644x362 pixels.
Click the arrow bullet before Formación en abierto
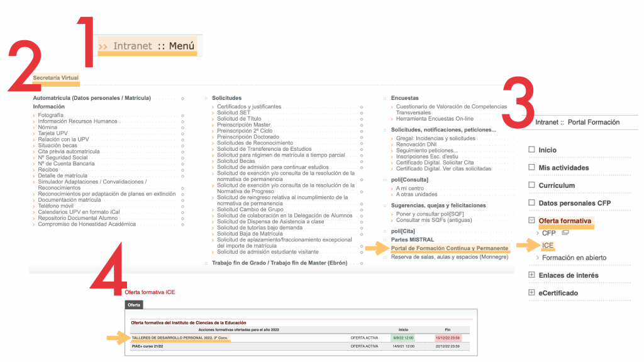(x=538, y=258)
